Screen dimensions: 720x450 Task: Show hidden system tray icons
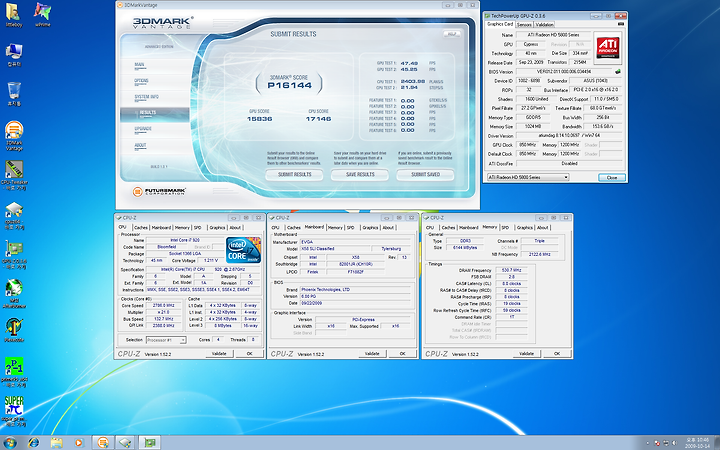[x=648, y=443]
